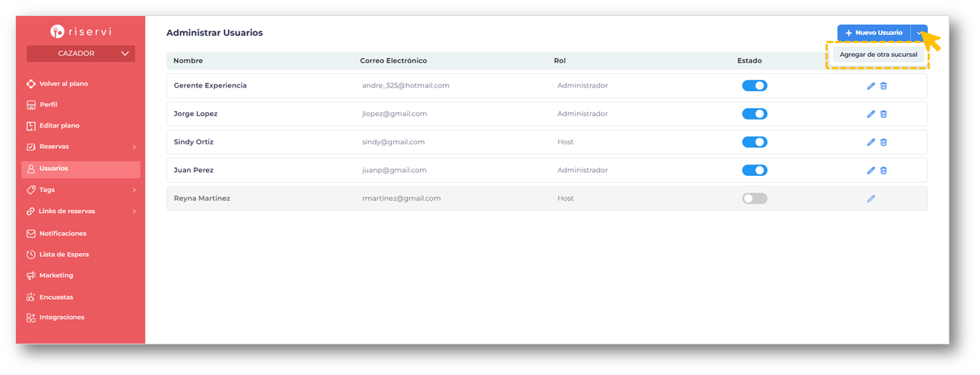Edit Gerente Experiencia with the pencil icon
This screenshot has width=980, height=375.
click(871, 86)
